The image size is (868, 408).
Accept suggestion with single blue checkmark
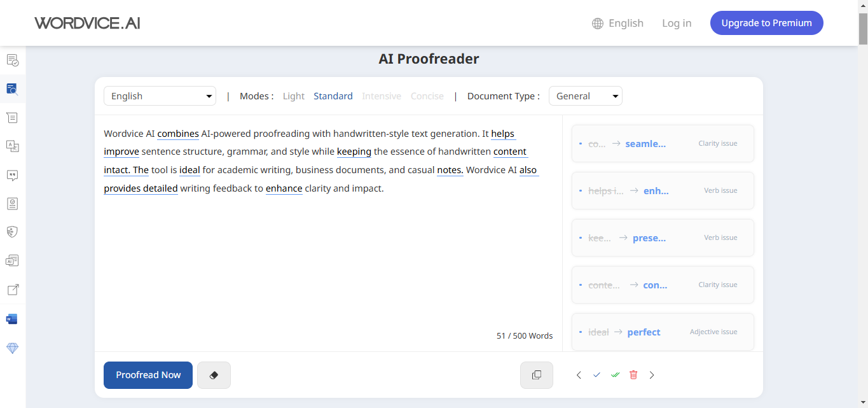pyautogui.click(x=596, y=375)
